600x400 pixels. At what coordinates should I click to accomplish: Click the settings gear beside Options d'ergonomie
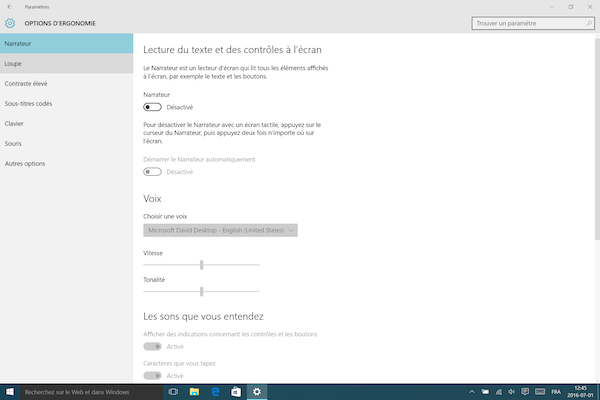pyautogui.click(x=10, y=23)
